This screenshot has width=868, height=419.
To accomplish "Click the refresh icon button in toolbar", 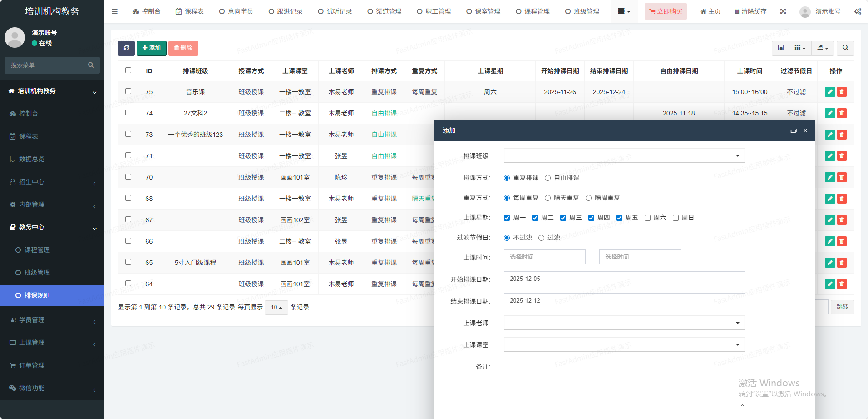I will pos(126,48).
